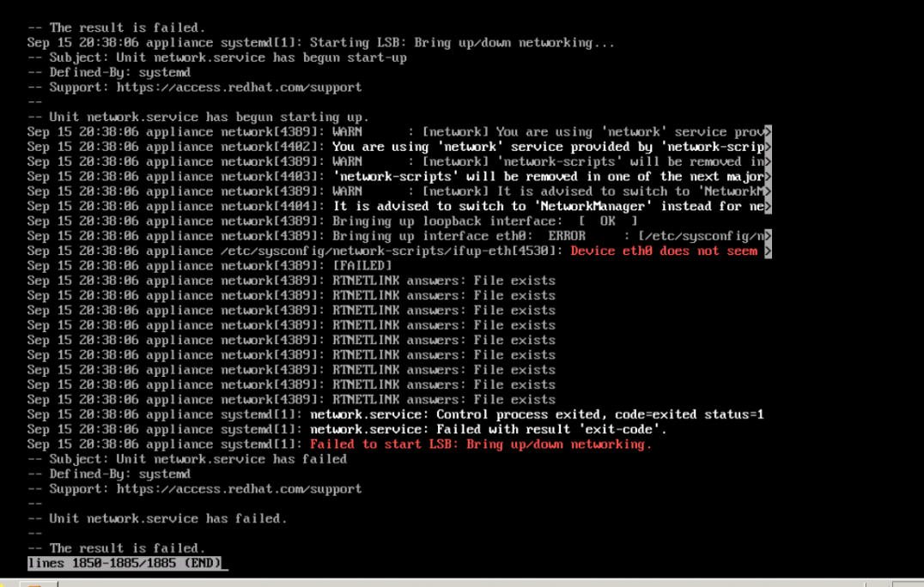Click "Failed with result 'exit-code'" text
924x587 pixels.
551,429
